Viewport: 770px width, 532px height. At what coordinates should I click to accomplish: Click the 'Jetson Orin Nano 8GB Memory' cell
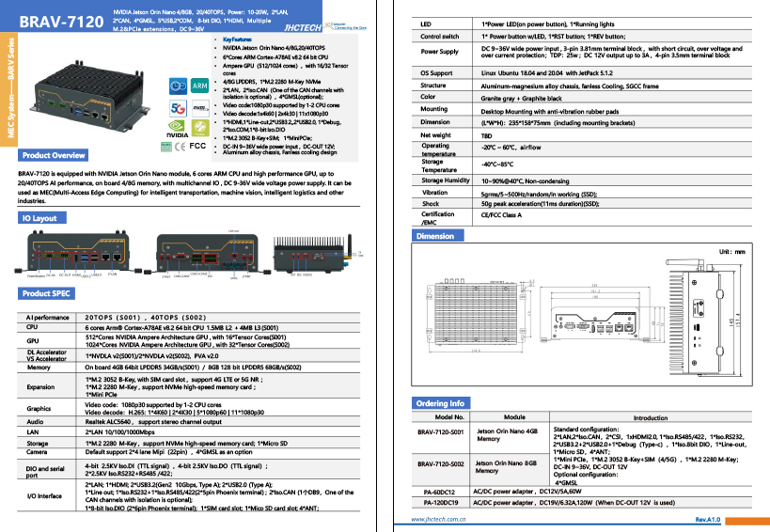point(506,467)
